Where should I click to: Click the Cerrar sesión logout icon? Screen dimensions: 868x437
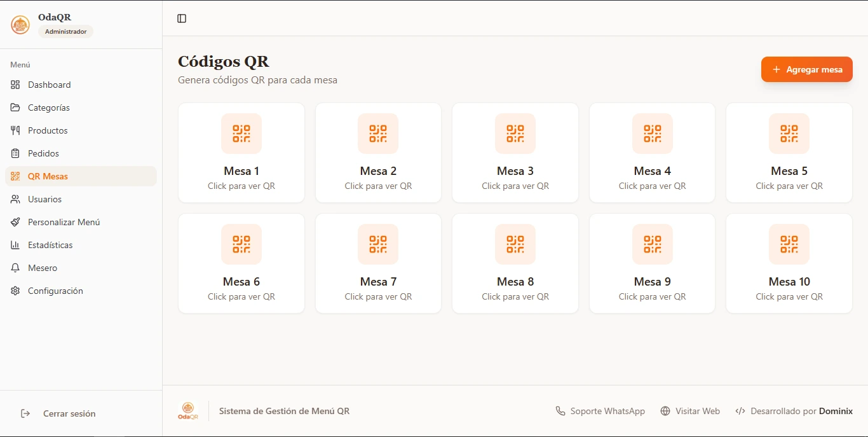pos(25,413)
